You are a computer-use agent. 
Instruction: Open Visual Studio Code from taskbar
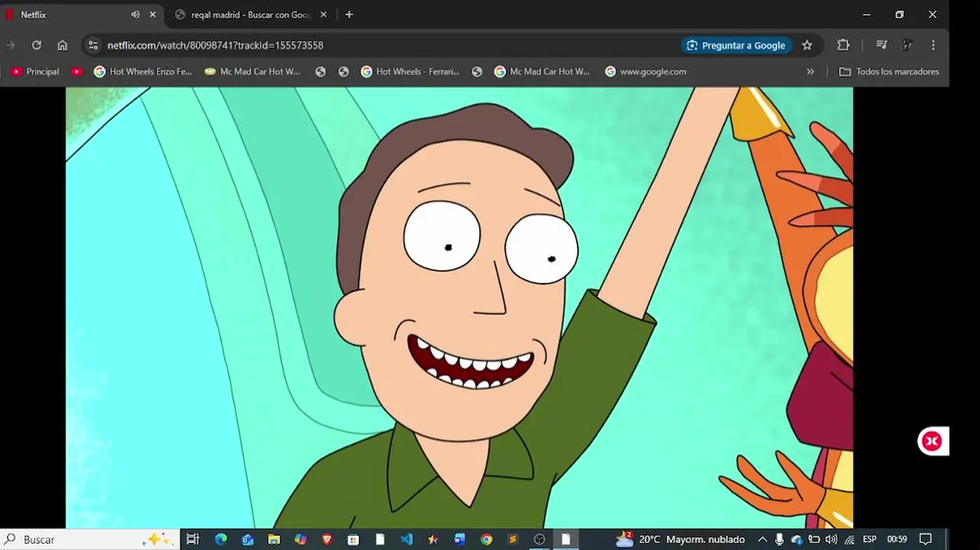pyautogui.click(x=407, y=539)
